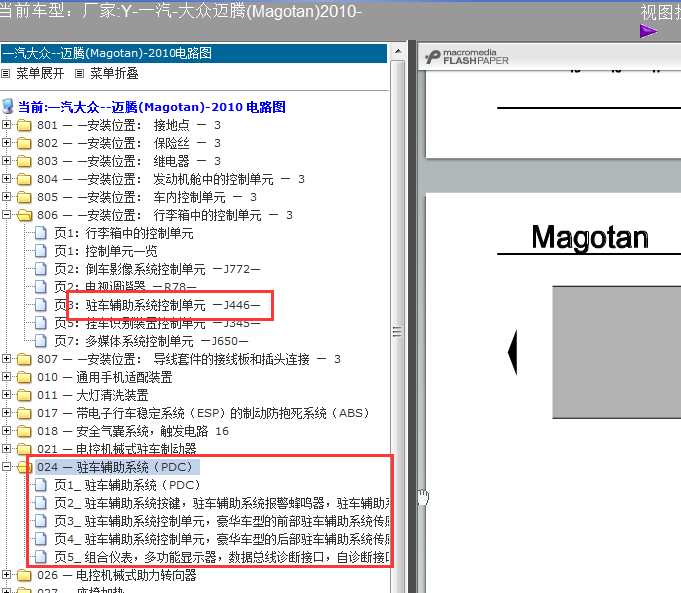
Task: Collapse the 024 驻车辅助系统 node
Action: [6, 467]
